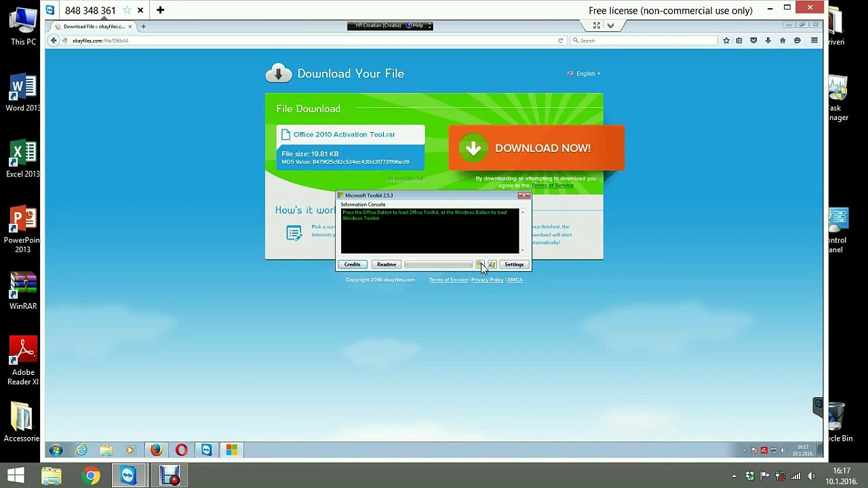Show Credits in Microsoft Toolkit
The image size is (868, 488).
tap(352, 264)
